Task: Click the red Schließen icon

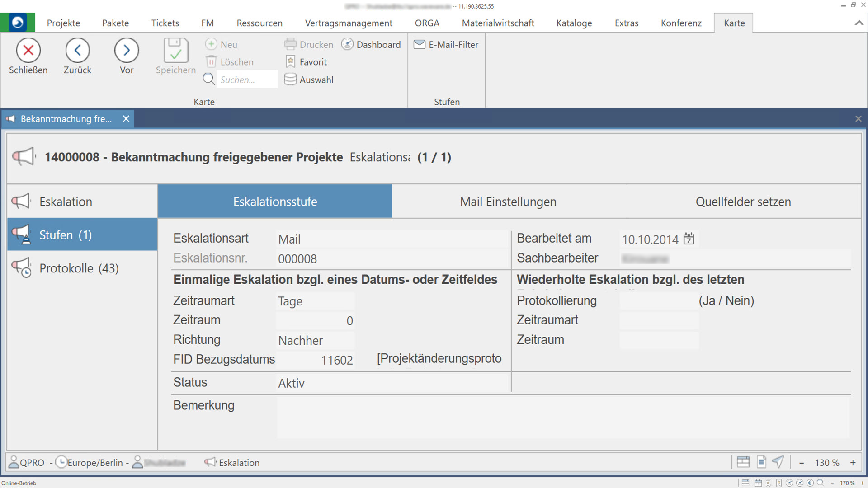Action: (28, 50)
